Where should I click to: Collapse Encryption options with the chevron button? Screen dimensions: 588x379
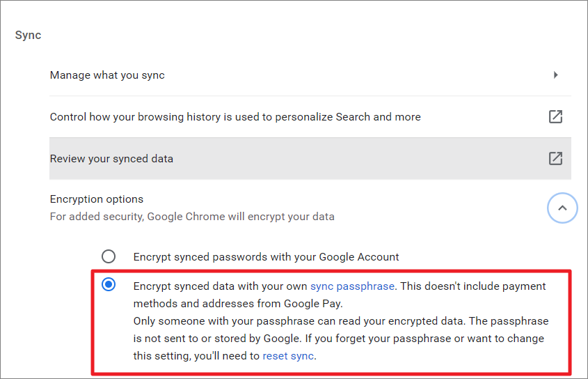click(x=562, y=208)
